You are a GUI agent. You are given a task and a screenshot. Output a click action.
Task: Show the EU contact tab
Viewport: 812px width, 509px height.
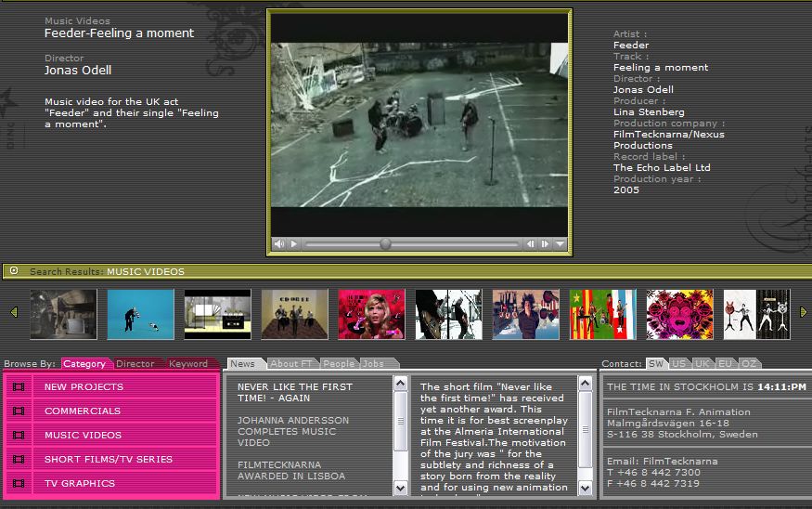tap(725, 364)
